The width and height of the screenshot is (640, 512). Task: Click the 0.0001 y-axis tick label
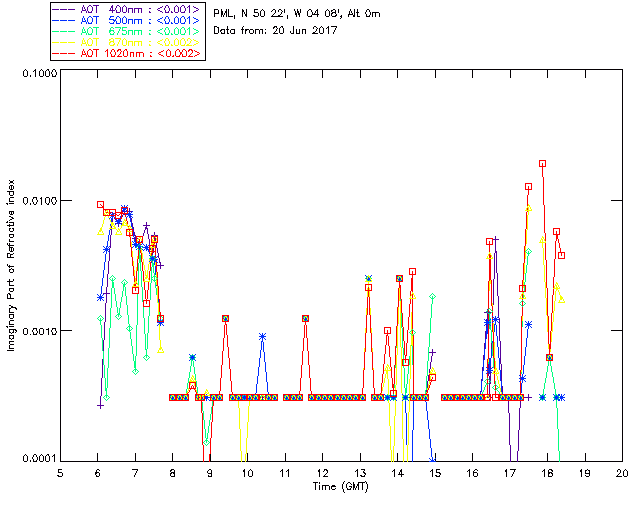pyautogui.click(x=37, y=459)
